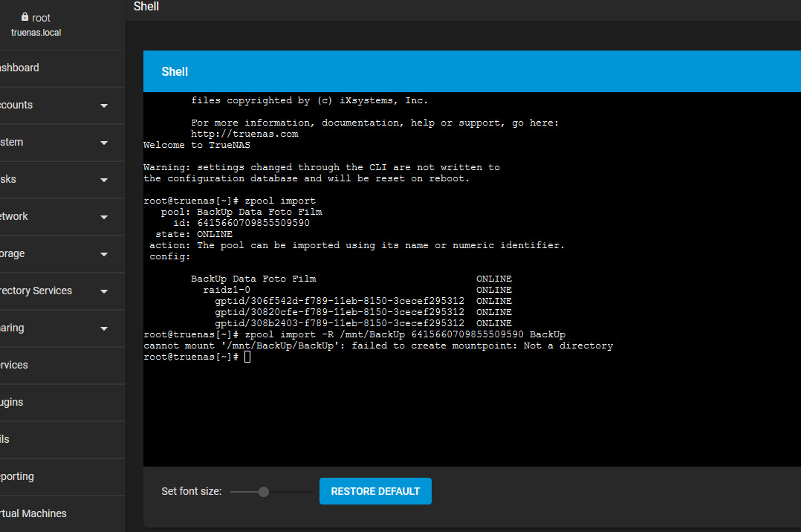Viewport: 801px width, 532px height.
Task: Click the RESTORE DEFAULT button
Action: coord(375,491)
